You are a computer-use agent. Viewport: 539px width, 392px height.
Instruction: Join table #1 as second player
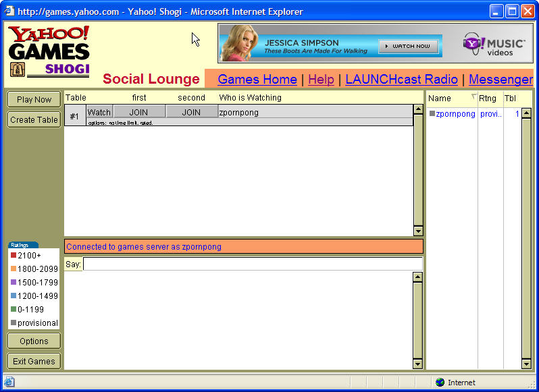191,112
